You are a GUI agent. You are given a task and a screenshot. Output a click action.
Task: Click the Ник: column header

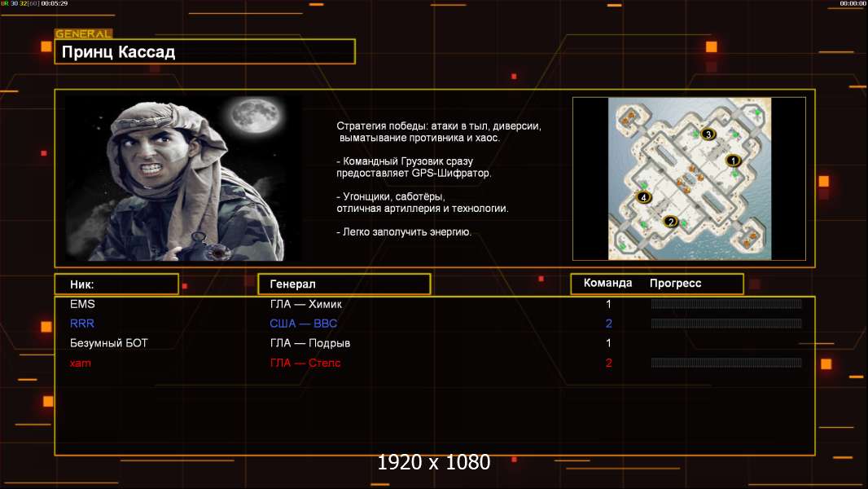click(x=116, y=284)
